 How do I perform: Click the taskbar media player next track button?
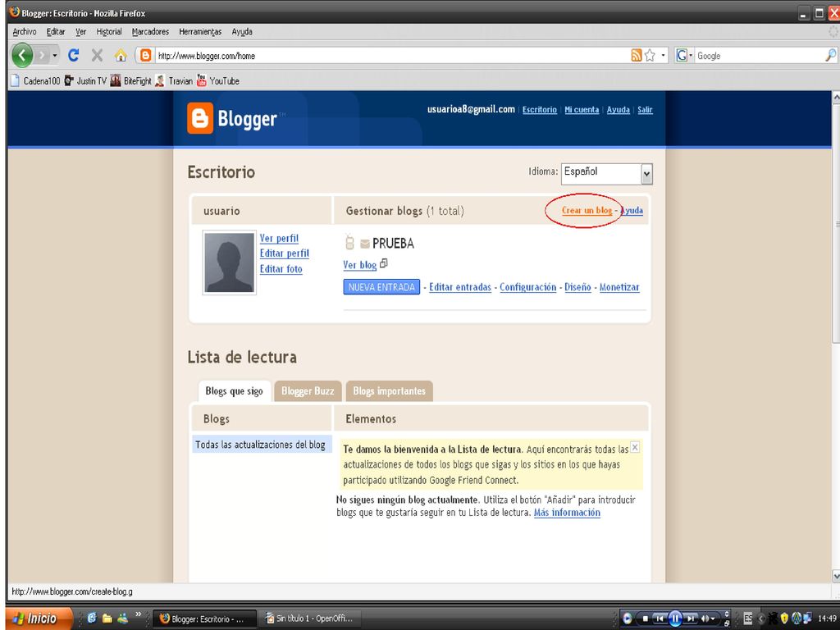tap(692, 619)
